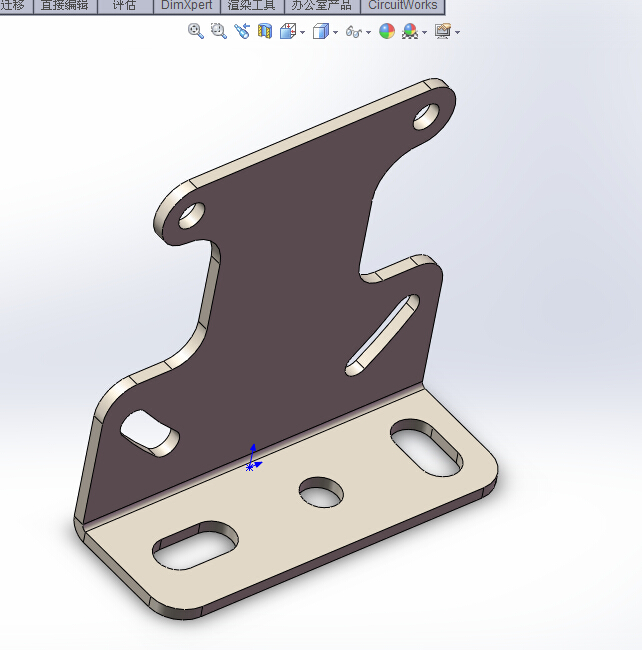Expand the Hide/Show Items dropdown arrow
642x650 pixels.
pos(368,32)
